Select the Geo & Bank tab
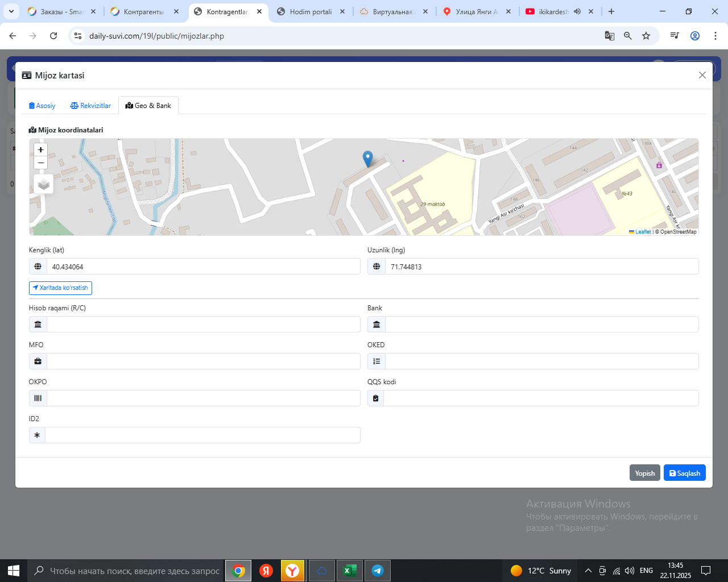Viewport: 728px width, 582px height. 148,106
